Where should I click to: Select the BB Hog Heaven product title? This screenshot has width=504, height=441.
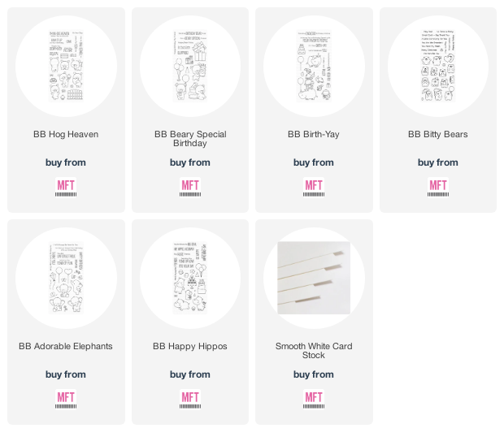coord(66,134)
